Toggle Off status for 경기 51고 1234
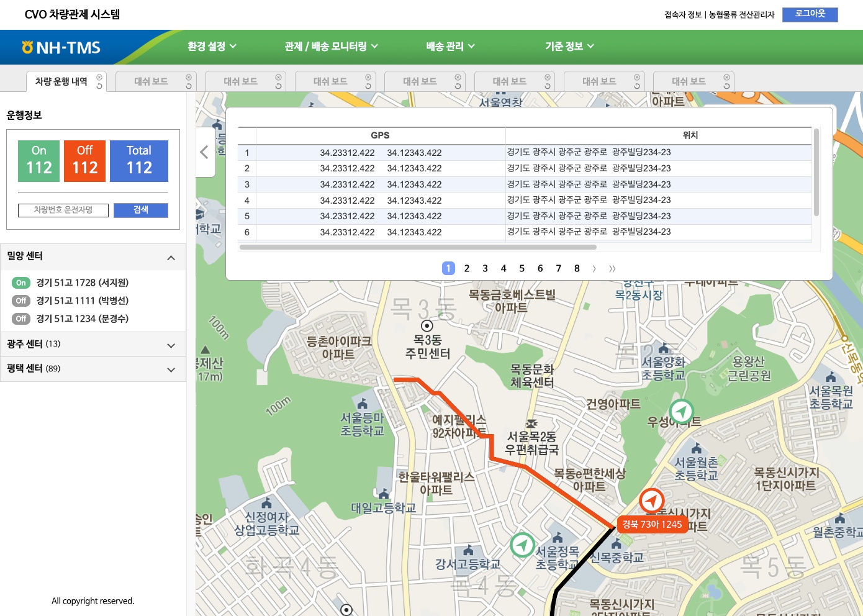The image size is (863, 616). click(x=21, y=319)
